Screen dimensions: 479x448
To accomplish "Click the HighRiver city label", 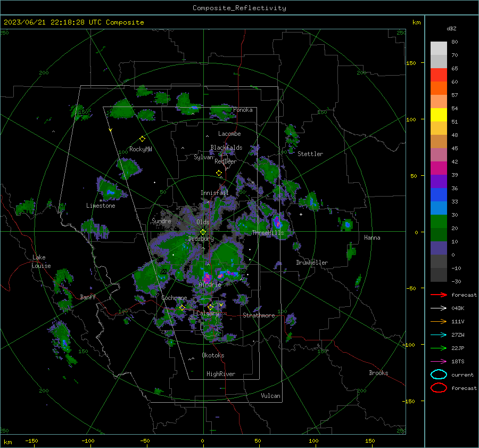I will [221, 374].
